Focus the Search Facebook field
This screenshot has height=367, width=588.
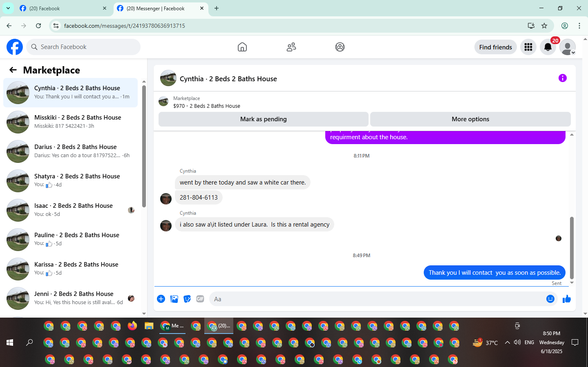pos(83,47)
